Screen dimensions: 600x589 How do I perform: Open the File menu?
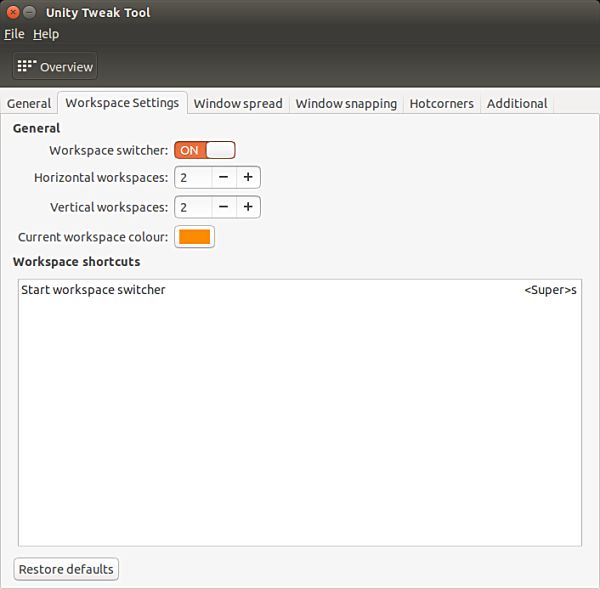[14, 34]
